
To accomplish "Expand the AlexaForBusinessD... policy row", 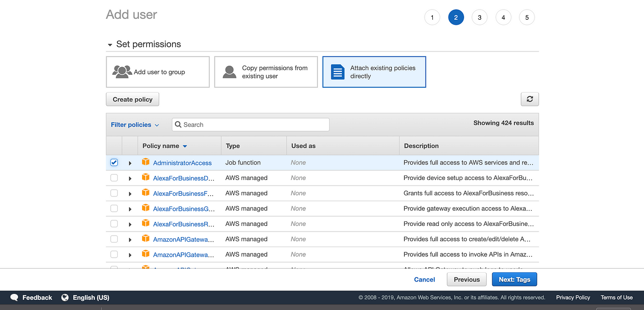I will coord(130,178).
